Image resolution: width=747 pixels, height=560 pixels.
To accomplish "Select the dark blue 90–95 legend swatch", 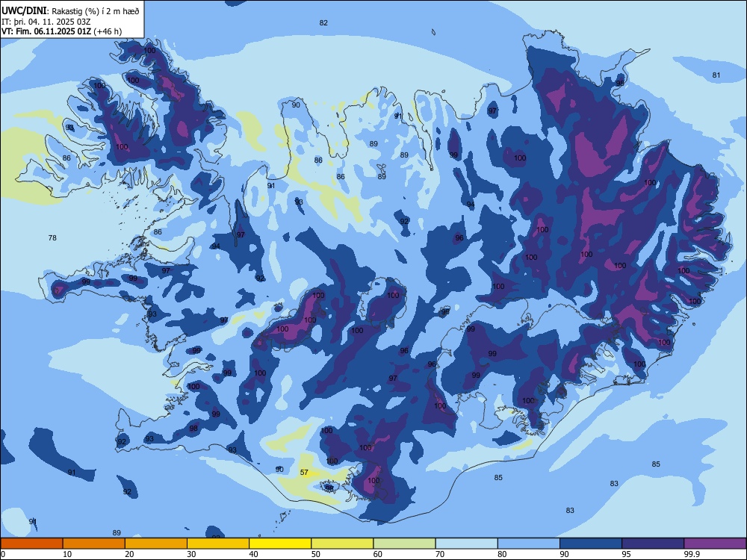I will click(x=591, y=544).
